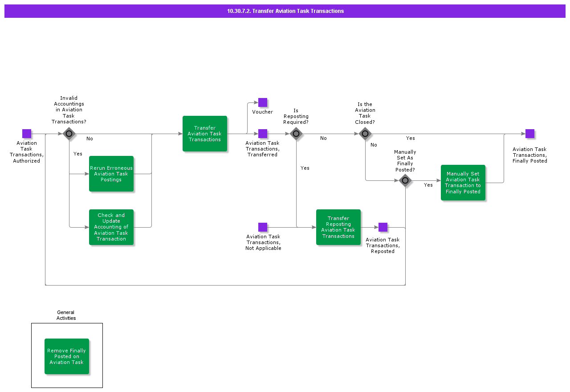The image size is (570, 392).
Task: Click the Is the Aviation Task Closed? label
Action: tap(365, 113)
